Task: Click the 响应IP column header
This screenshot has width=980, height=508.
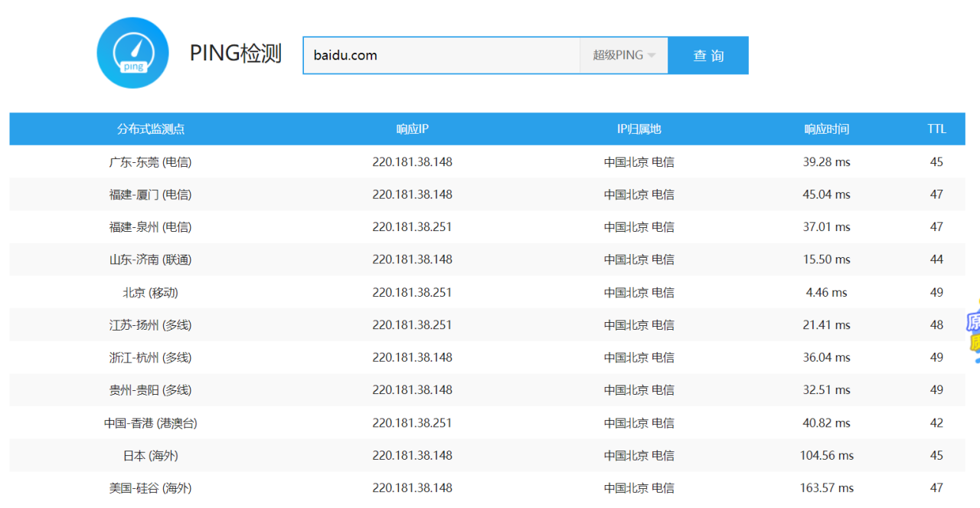Action: point(412,129)
